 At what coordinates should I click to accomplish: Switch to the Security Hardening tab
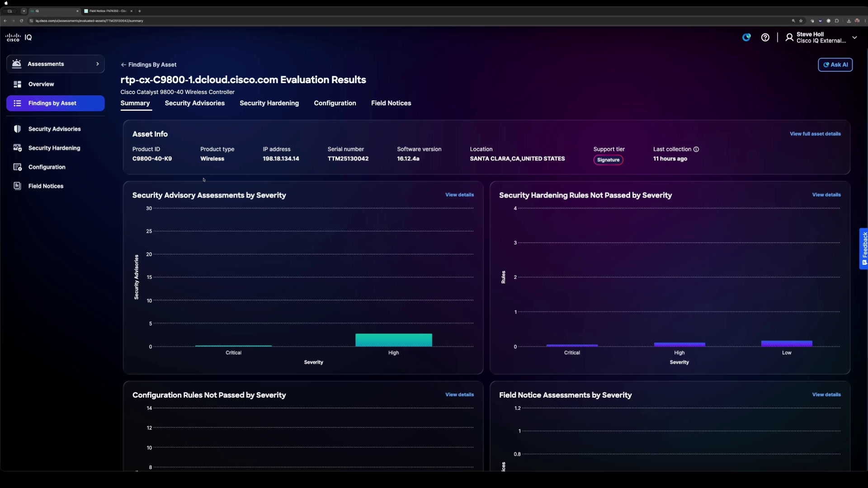pos(269,103)
